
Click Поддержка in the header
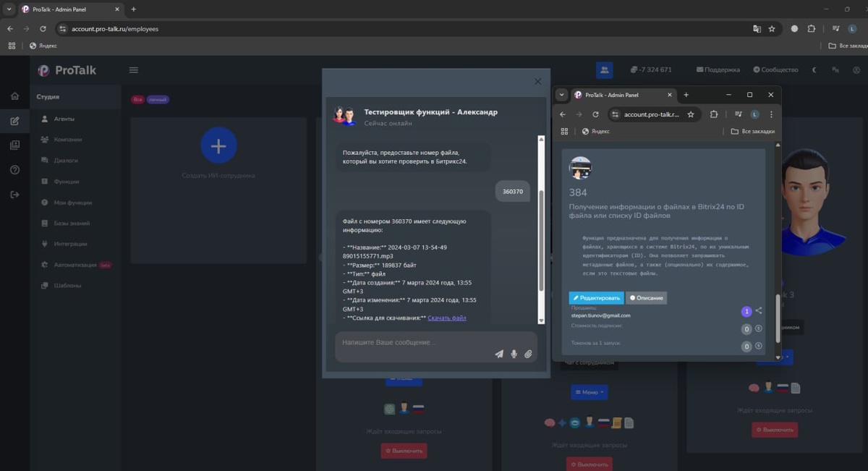coord(718,70)
